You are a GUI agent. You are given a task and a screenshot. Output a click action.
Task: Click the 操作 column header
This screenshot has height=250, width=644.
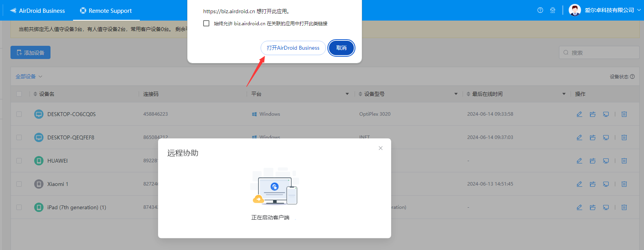click(580, 94)
